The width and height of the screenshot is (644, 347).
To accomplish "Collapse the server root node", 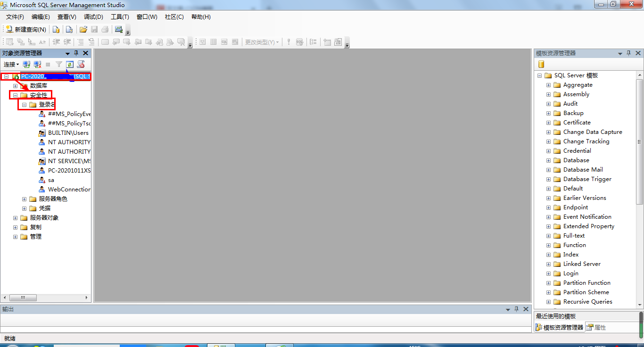I will (x=6, y=76).
